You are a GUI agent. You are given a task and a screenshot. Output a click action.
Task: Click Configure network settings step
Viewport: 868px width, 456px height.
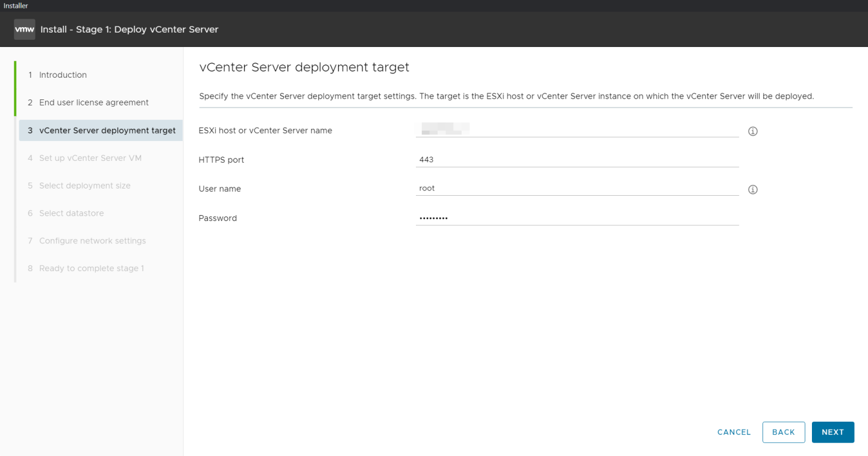92,240
